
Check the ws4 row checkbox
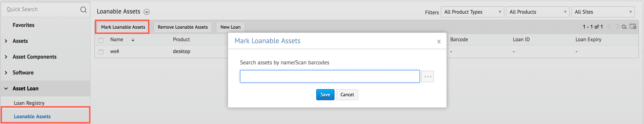(101, 52)
